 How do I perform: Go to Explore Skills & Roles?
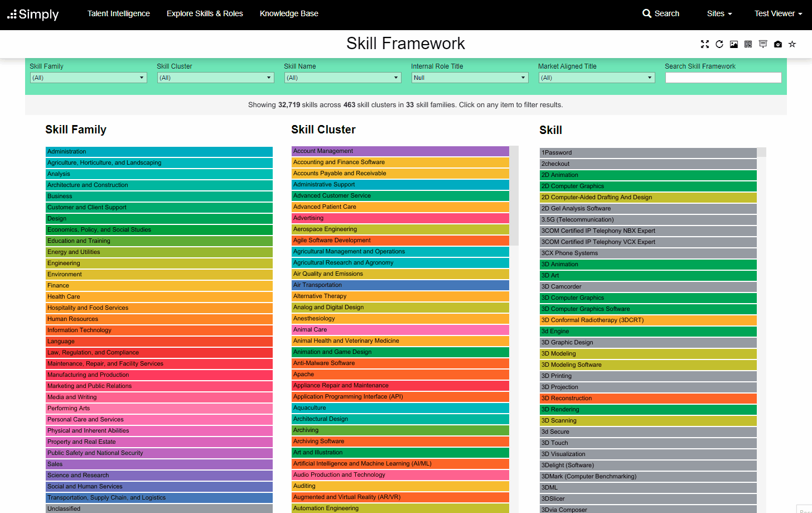coord(205,13)
